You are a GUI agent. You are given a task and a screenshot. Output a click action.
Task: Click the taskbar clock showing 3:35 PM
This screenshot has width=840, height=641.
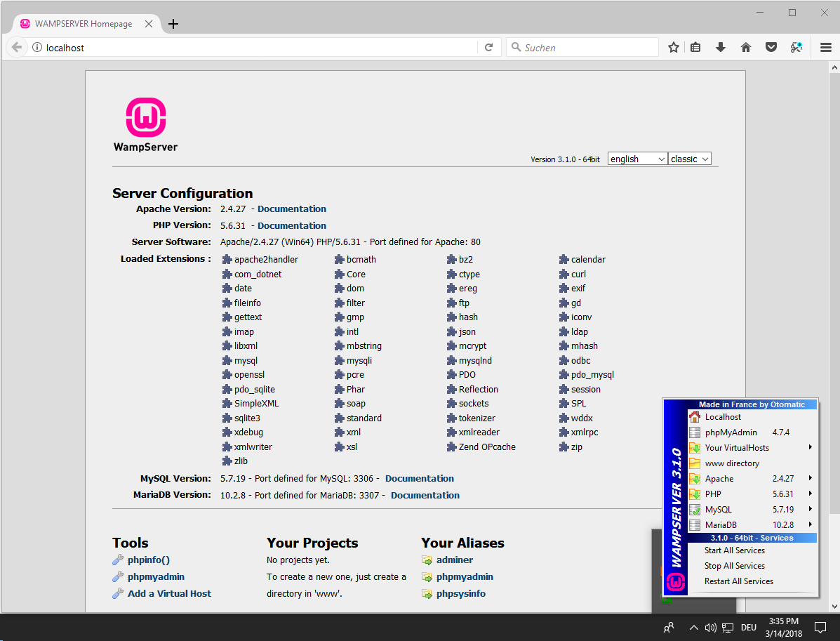pos(784,627)
